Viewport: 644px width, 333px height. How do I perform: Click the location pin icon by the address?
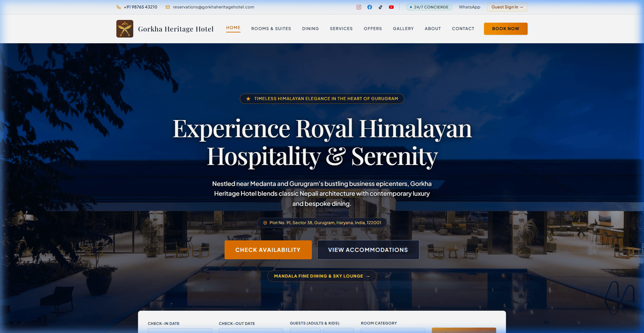click(265, 223)
